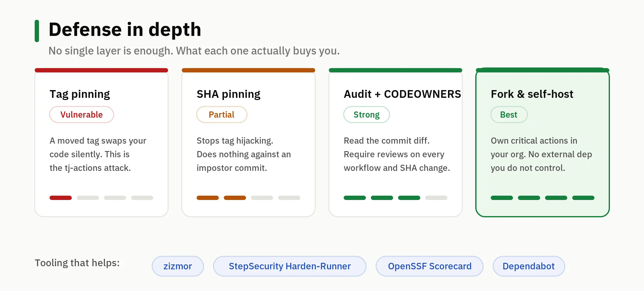The height and width of the screenshot is (291, 644).
Task: Click the 'Tooling that helps:' label
Action: click(77, 263)
